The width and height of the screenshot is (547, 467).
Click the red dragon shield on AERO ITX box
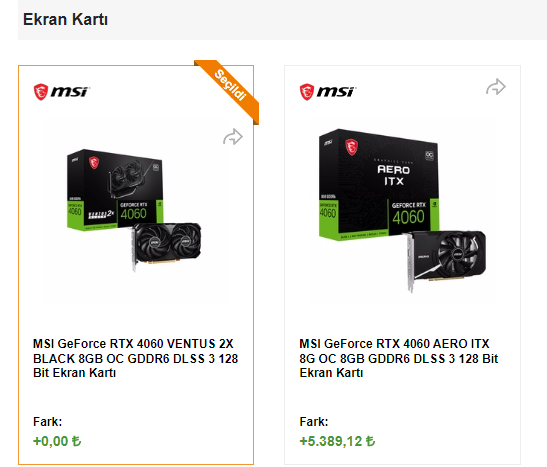coord(352,147)
